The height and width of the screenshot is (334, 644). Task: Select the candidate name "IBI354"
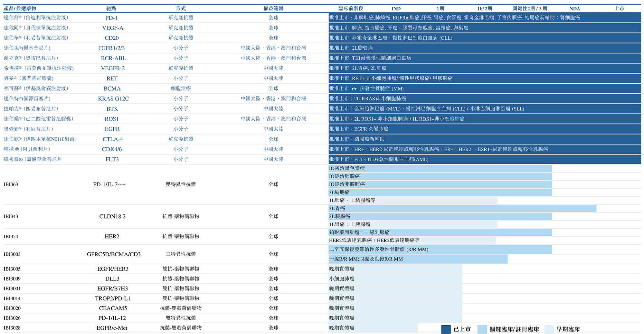point(11,236)
